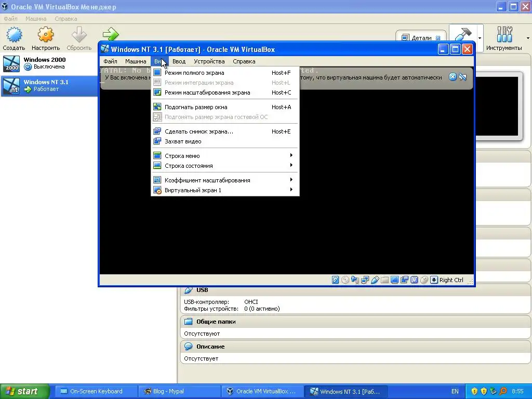
Task: Switch to Blog - Mypal taskbar button
Action: click(179, 391)
